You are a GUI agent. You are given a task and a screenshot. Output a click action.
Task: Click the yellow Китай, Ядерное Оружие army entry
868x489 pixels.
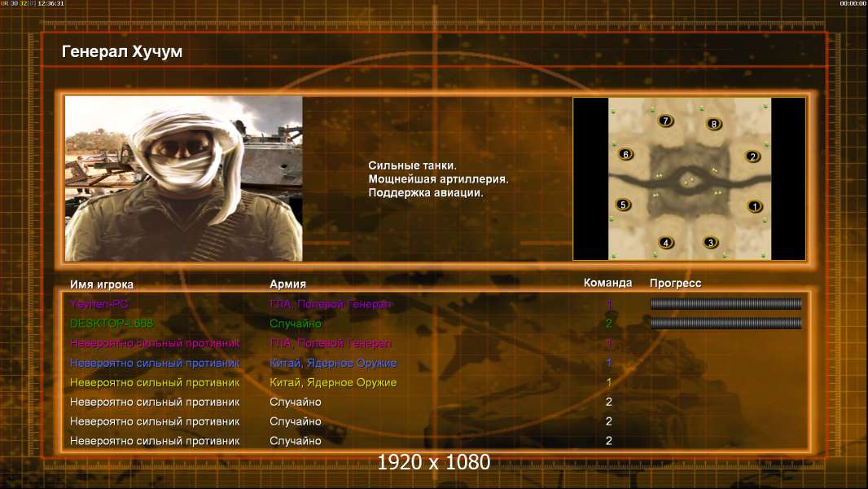coord(333,382)
